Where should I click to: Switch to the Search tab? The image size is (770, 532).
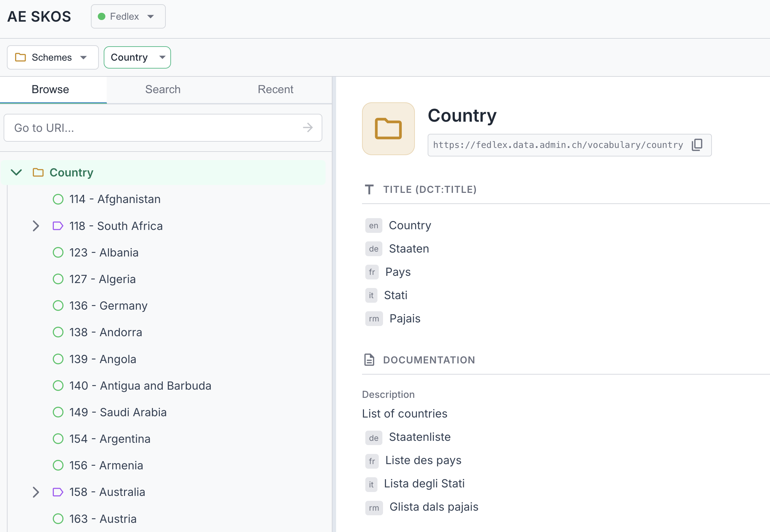pos(163,89)
